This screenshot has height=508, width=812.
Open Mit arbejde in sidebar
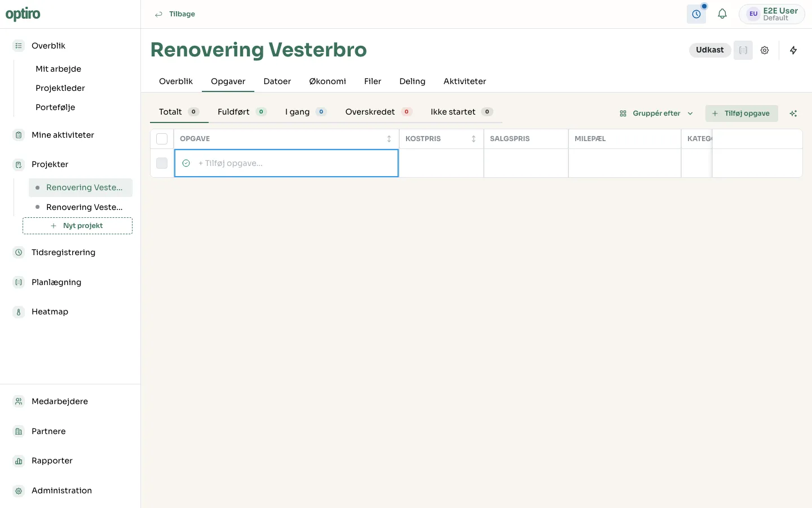pyautogui.click(x=58, y=69)
